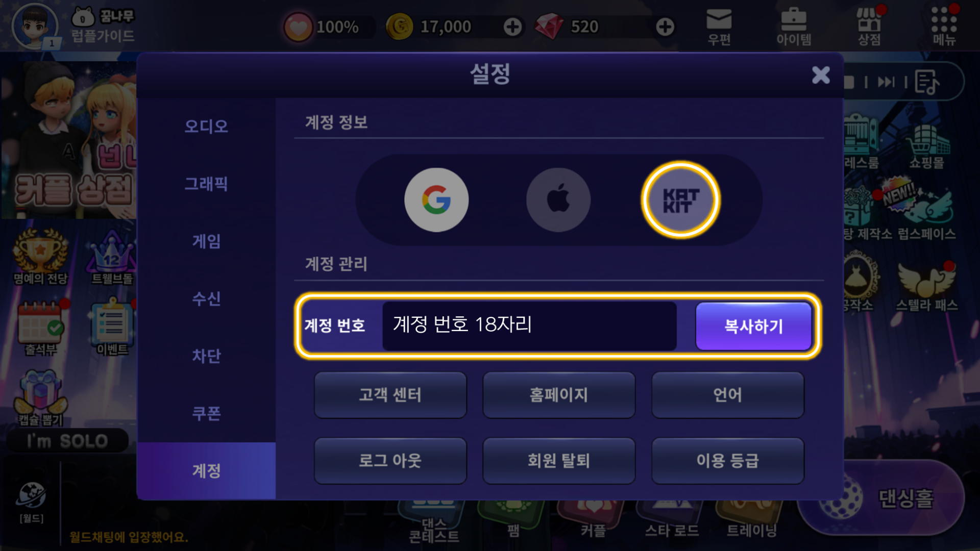The height and width of the screenshot is (551, 980).
Task: Copy account number with 복사하기 button
Action: 753,326
